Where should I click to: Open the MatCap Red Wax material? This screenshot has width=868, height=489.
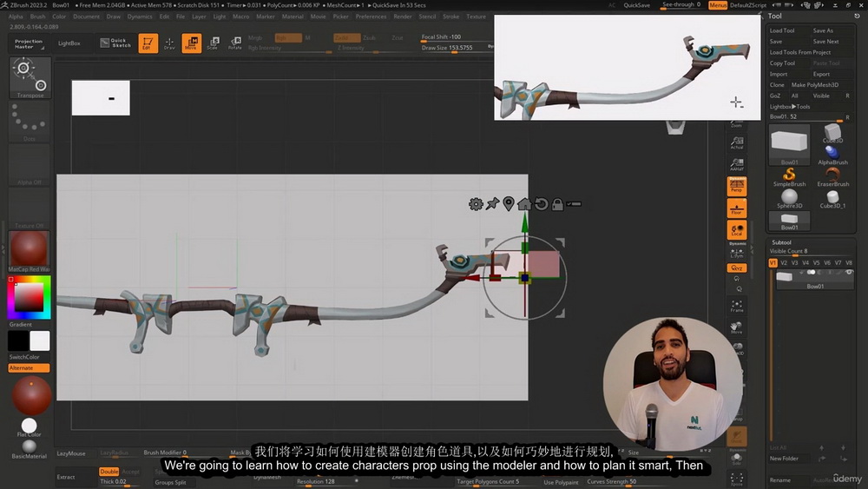pos(29,251)
